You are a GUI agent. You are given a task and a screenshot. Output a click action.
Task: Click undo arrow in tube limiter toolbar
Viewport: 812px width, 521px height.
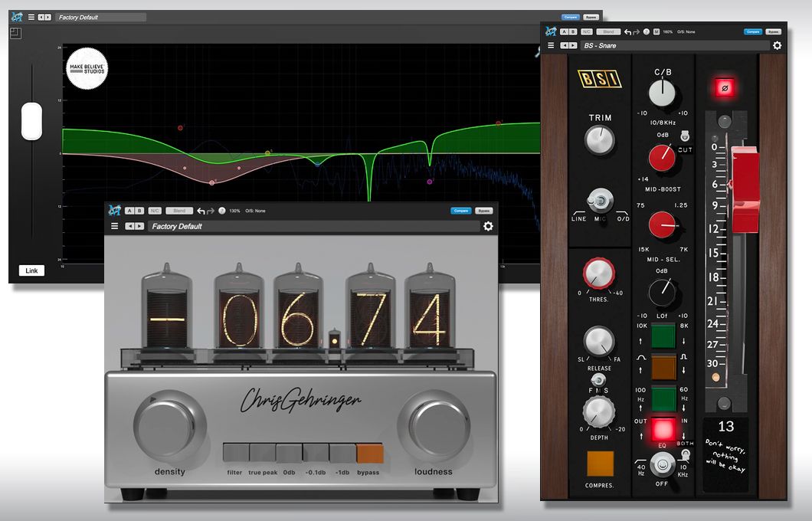[201, 211]
